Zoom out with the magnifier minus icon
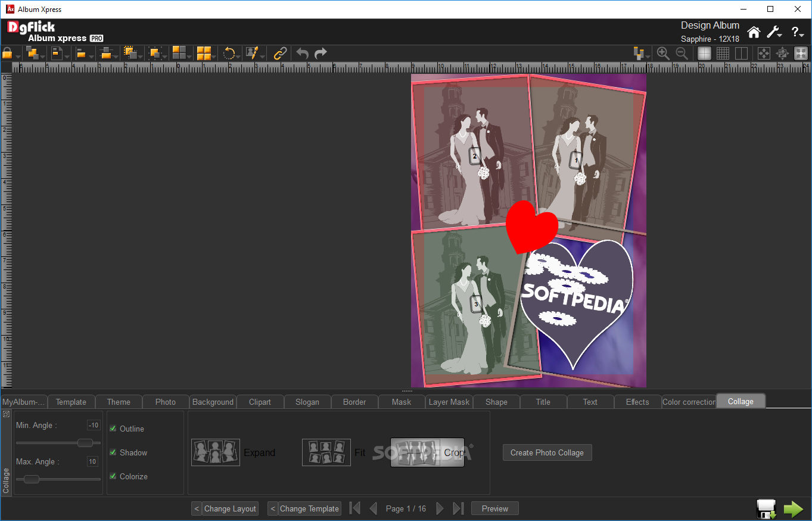The width and height of the screenshot is (812, 521). click(682, 54)
